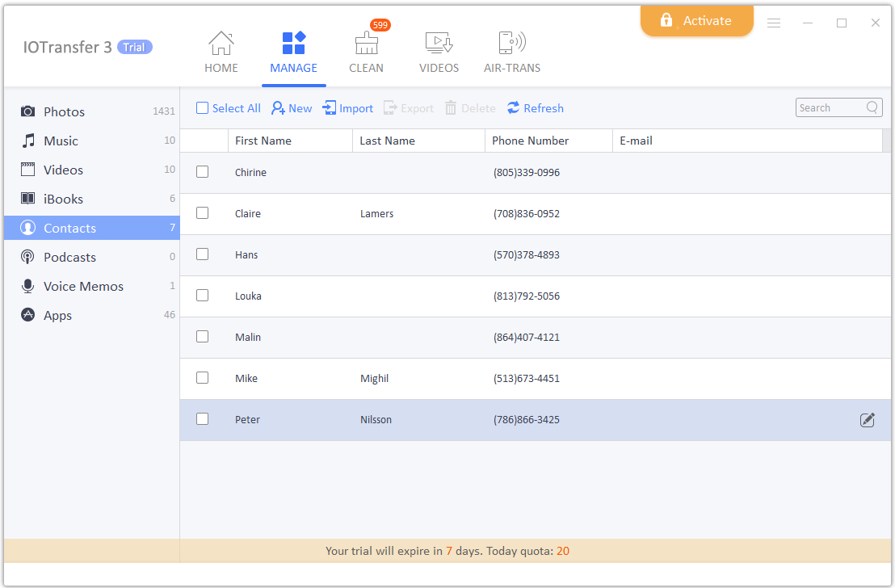Screen dimensions: 895x588
Task: Import contacts from computer
Action: click(348, 108)
